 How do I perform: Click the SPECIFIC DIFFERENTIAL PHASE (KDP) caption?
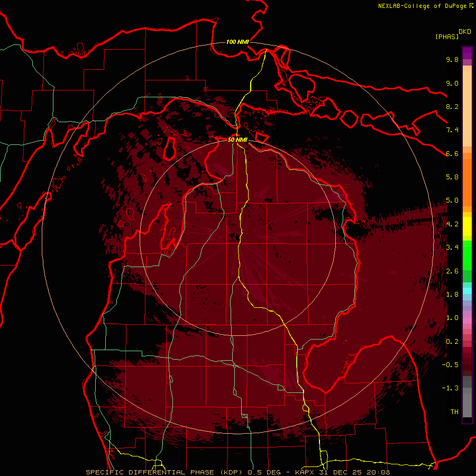point(164,472)
